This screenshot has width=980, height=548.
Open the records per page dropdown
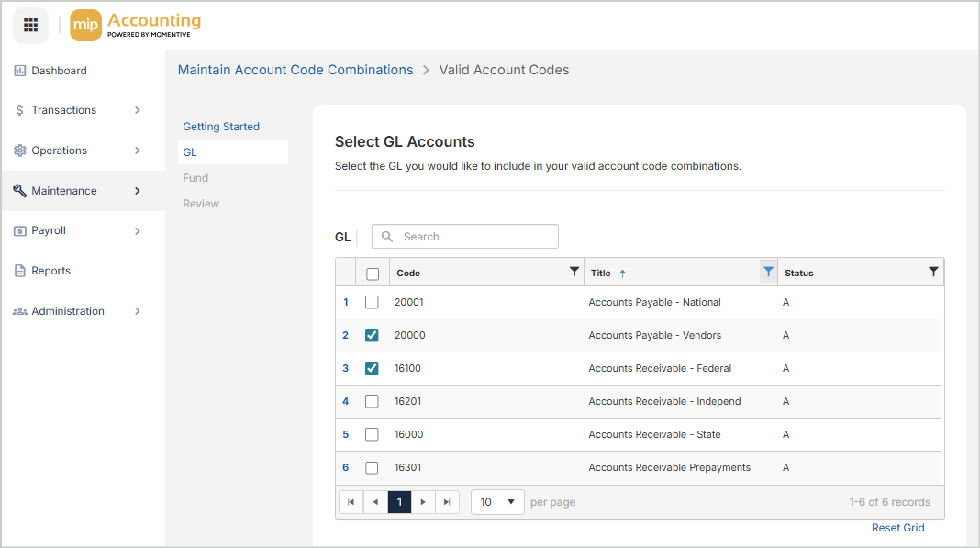pos(497,502)
